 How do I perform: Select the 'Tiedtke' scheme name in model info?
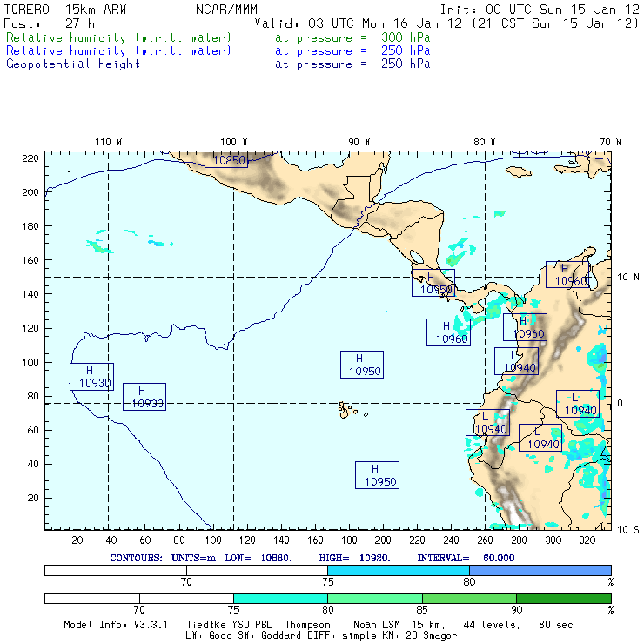point(206,625)
